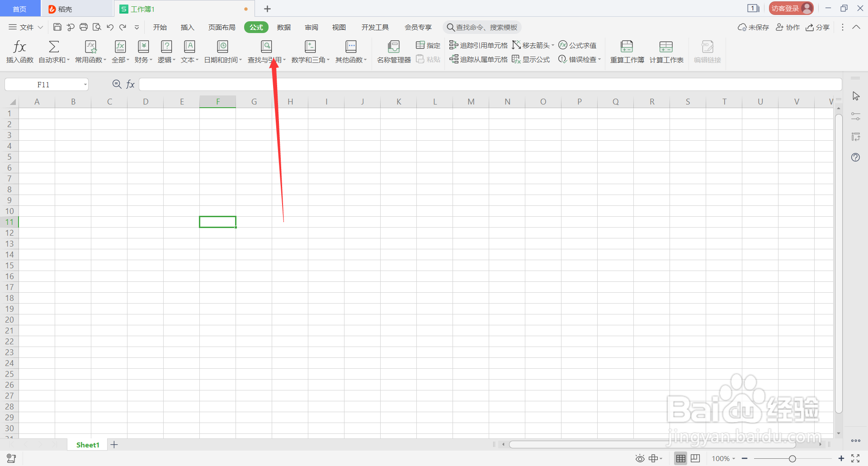The height and width of the screenshot is (466, 868).
Task: Click into the formula bar input
Action: [490, 84]
